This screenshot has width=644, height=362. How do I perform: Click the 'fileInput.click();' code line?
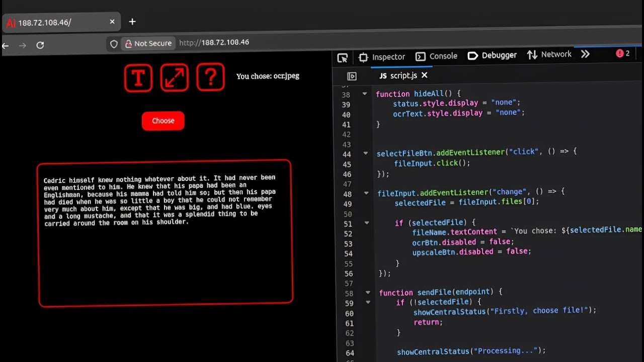coord(432,163)
